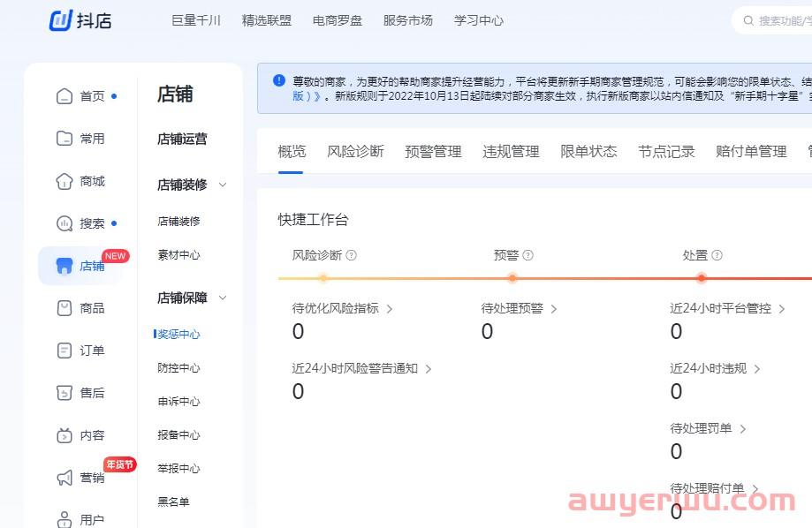Click help icon next to 风险诊断
The height and width of the screenshot is (528, 812).
point(352,255)
